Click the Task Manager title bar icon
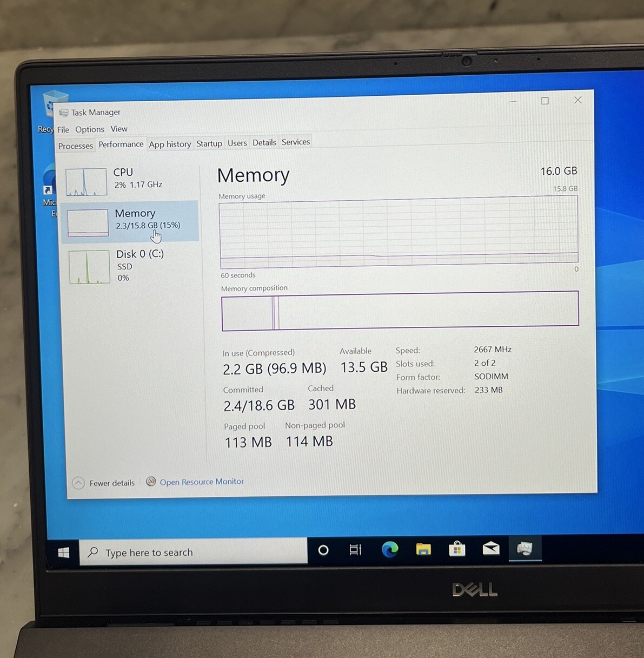Image resolution: width=644 pixels, height=658 pixels. (x=64, y=113)
